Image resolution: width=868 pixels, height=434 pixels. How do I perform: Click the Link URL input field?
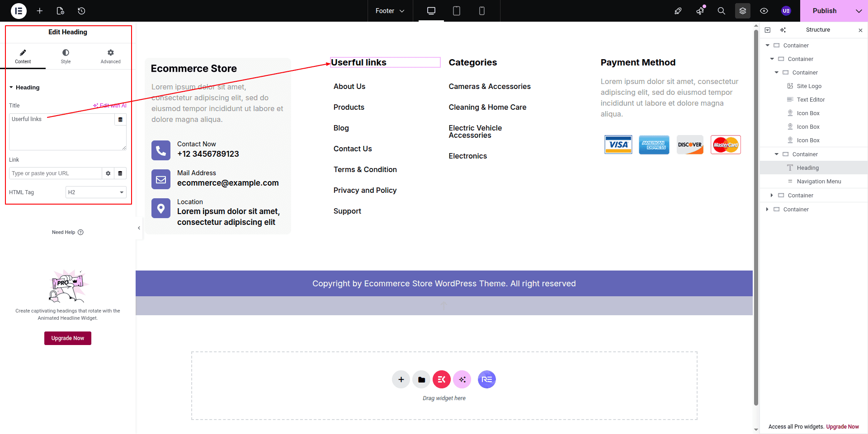click(55, 173)
